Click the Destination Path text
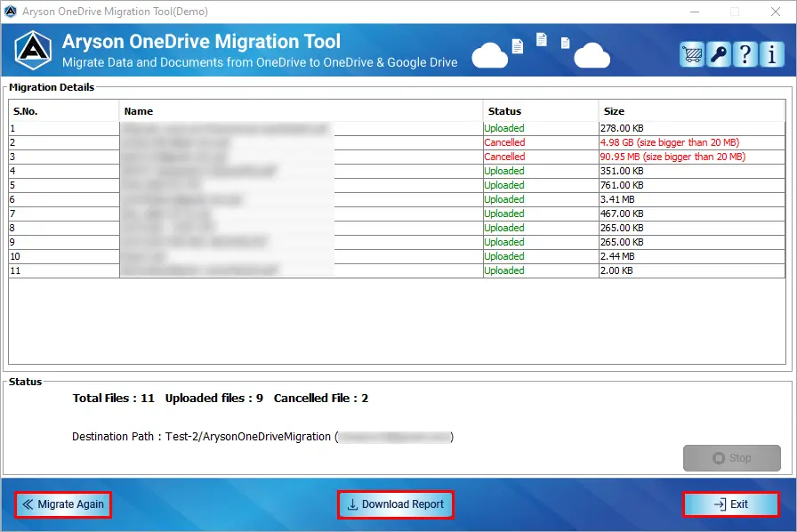Viewport: 797px width, 532px height. [262, 437]
